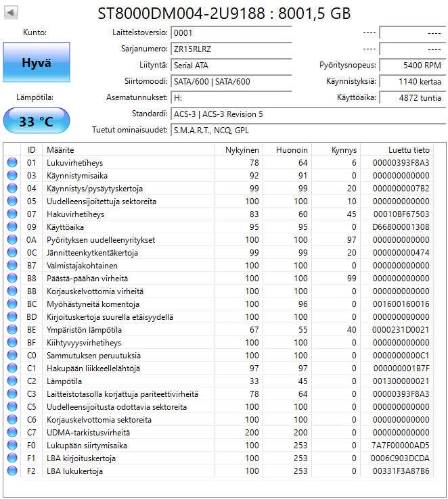Select the blue orb for Ympäristön lämpötila
This screenshot has width=448, height=499.
click(12, 330)
